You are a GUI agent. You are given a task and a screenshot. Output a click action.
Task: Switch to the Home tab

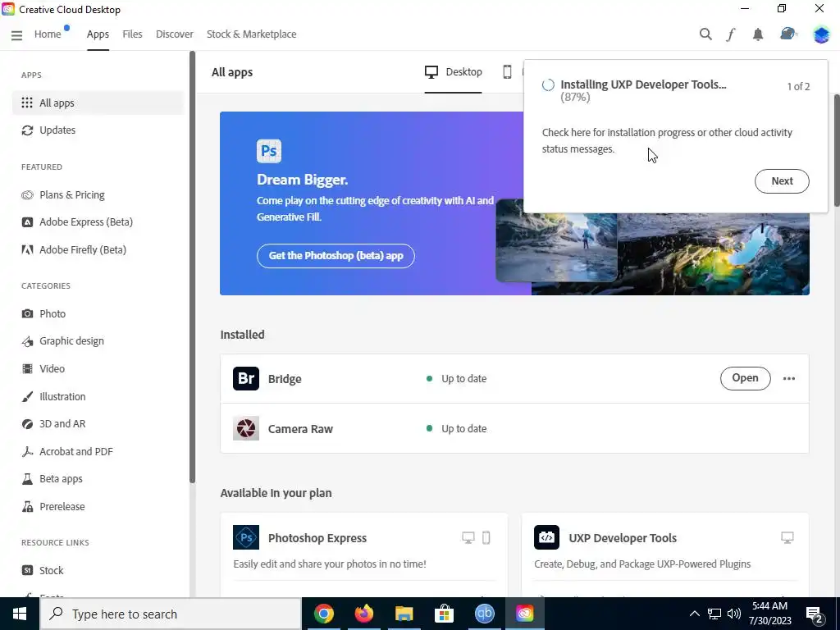click(x=48, y=34)
